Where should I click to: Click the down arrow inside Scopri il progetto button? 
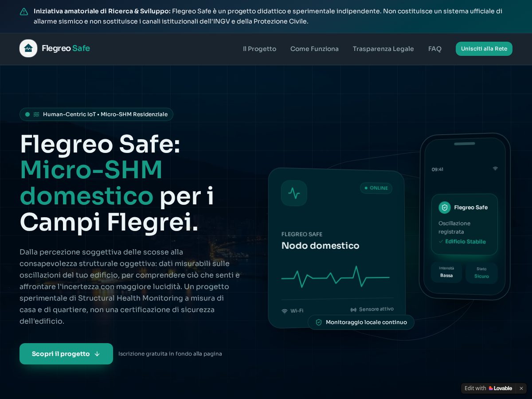[97, 354]
